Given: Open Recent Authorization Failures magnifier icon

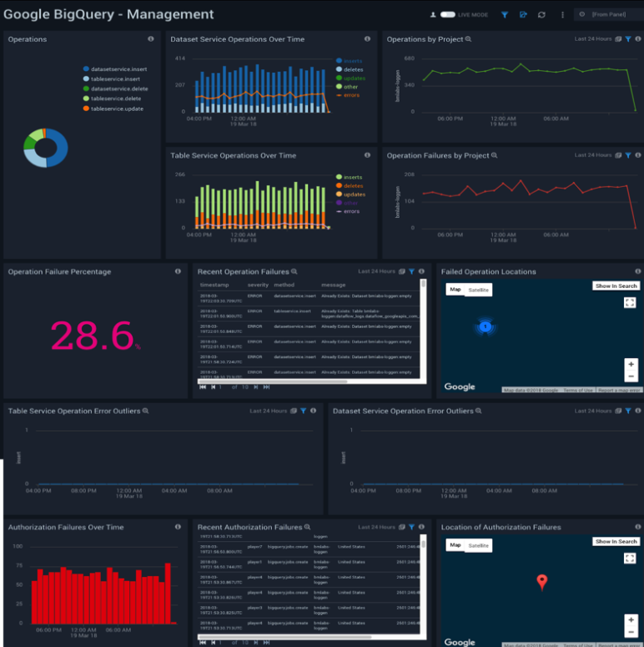Looking at the screenshot, I should click(x=307, y=527).
